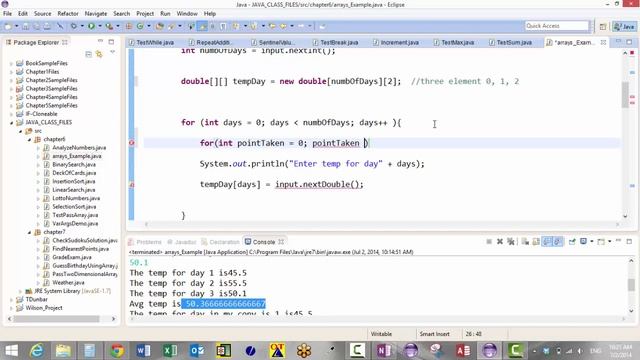Select Weather.java in Package Explorer

[x=68, y=282]
